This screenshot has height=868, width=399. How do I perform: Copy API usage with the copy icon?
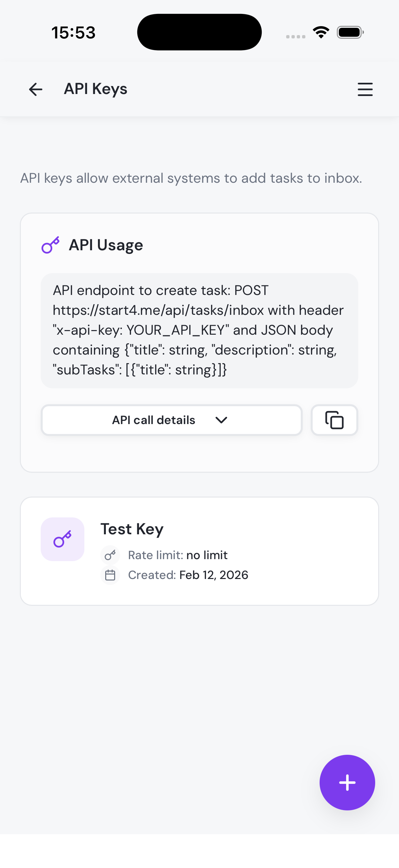334,420
